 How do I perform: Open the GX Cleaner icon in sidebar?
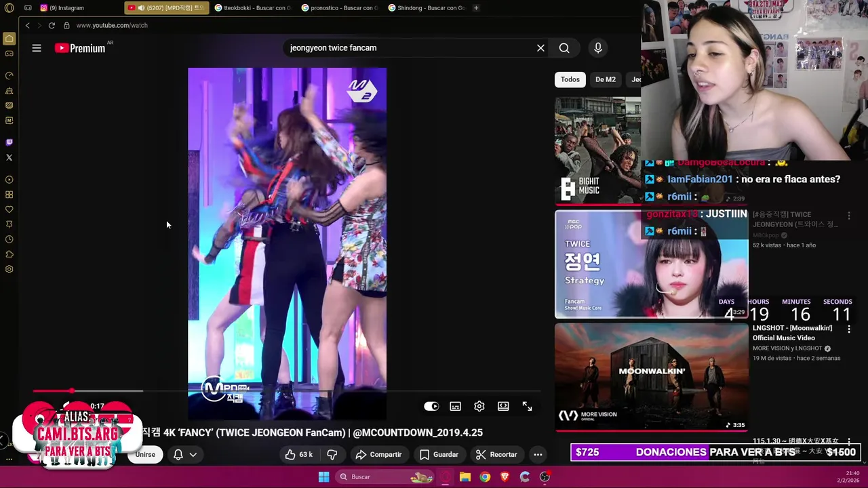coord(9,91)
